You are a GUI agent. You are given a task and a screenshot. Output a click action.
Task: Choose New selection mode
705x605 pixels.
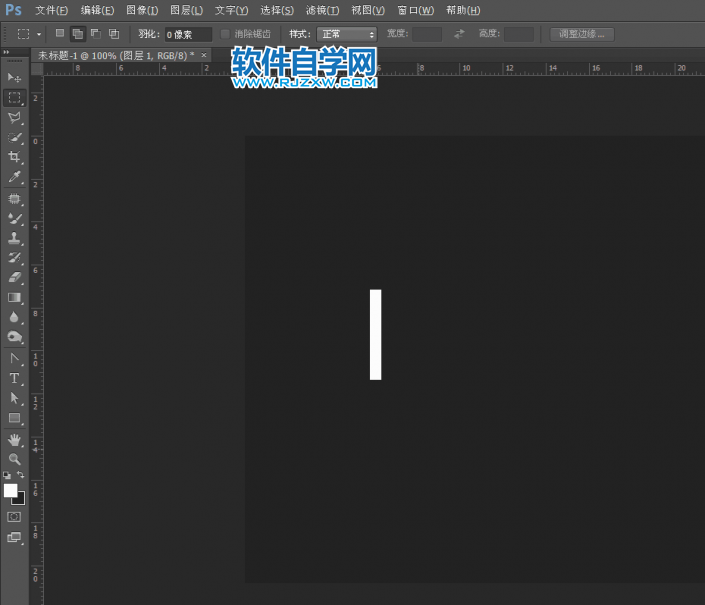tap(60, 33)
